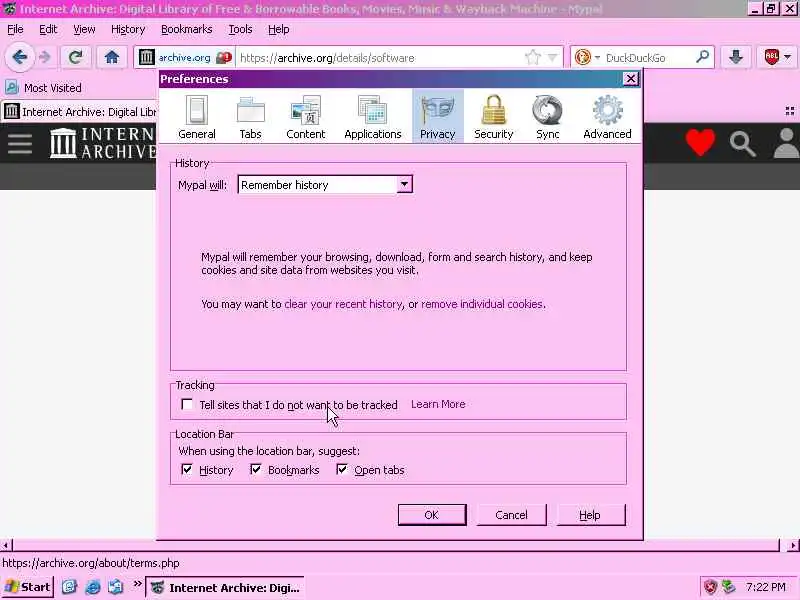This screenshot has width=800, height=600.
Task: Click the Internet Archive logo
Action: [x=102, y=143]
